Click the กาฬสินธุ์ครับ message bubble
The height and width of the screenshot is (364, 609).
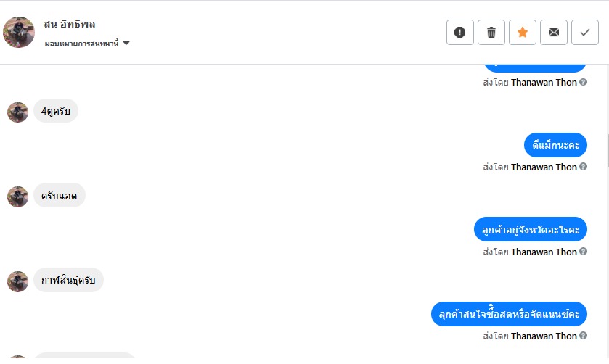pos(69,280)
